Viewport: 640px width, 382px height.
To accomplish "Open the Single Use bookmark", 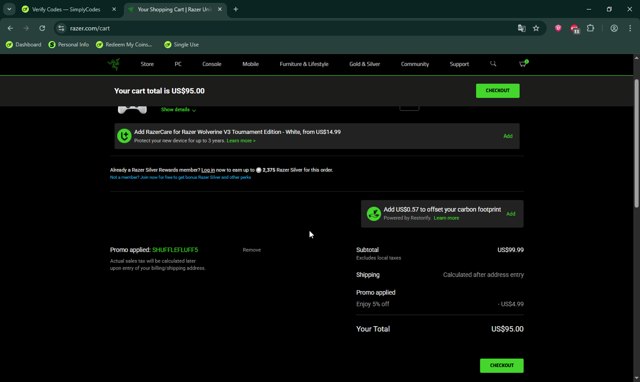I will click(x=182, y=44).
